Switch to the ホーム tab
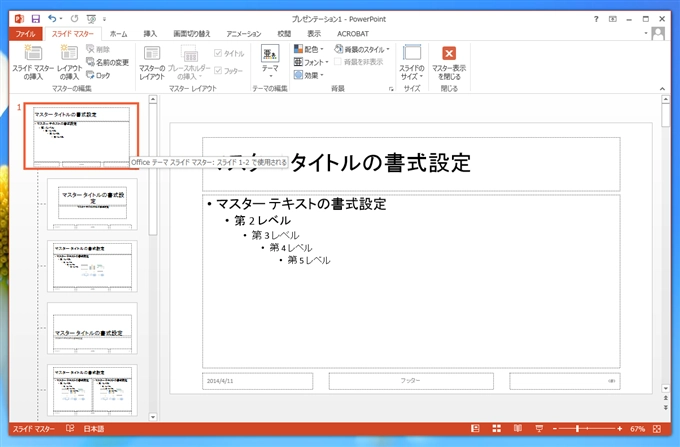The image size is (680, 447). pyautogui.click(x=118, y=34)
